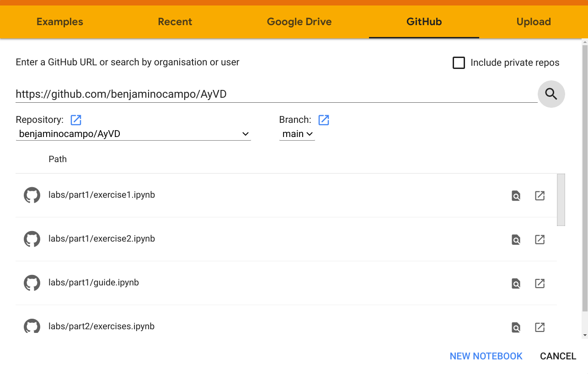The width and height of the screenshot is (588, 374).
Task: Click the GitHub URL input field
Action: [x=277, y=95]
